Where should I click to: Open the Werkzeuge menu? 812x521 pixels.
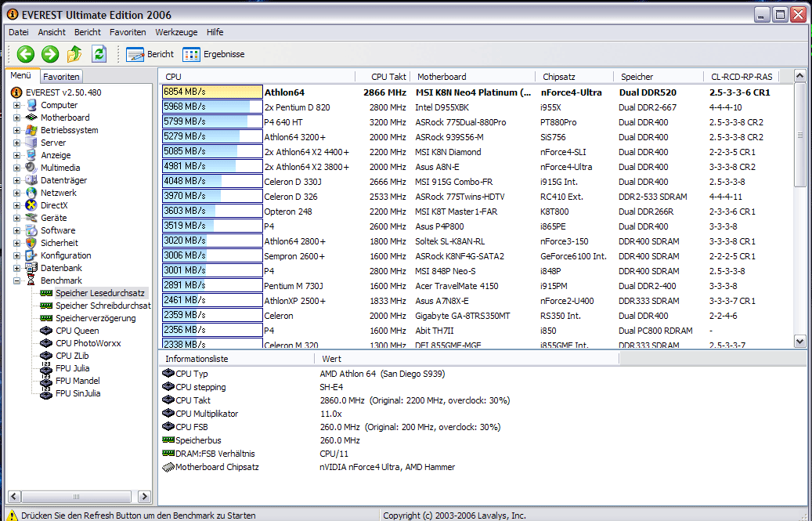tap(177, 32)
